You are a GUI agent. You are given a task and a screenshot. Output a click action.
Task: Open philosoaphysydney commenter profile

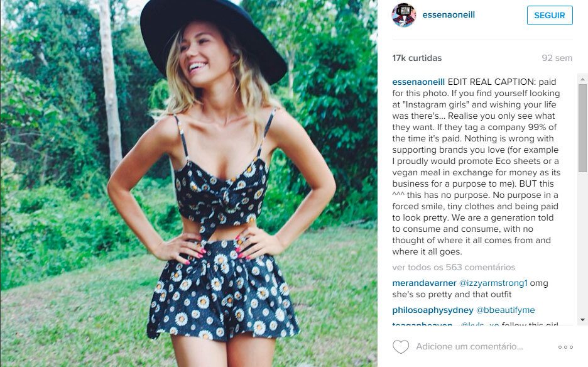point(433,310)
